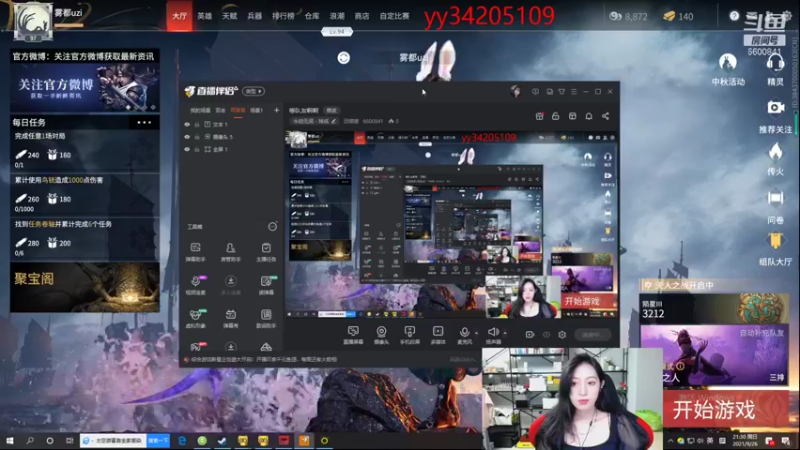Open the streaming app hamburger menu

(574, 91)
